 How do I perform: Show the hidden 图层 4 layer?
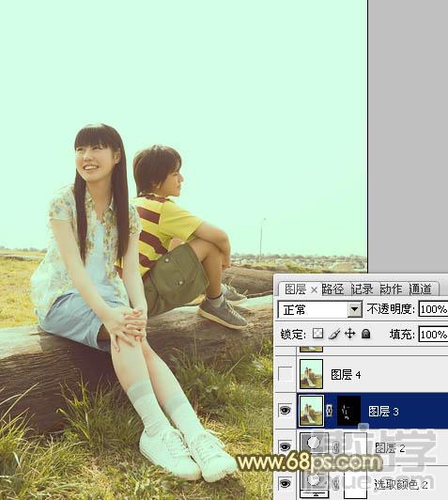tap(285, 373)
